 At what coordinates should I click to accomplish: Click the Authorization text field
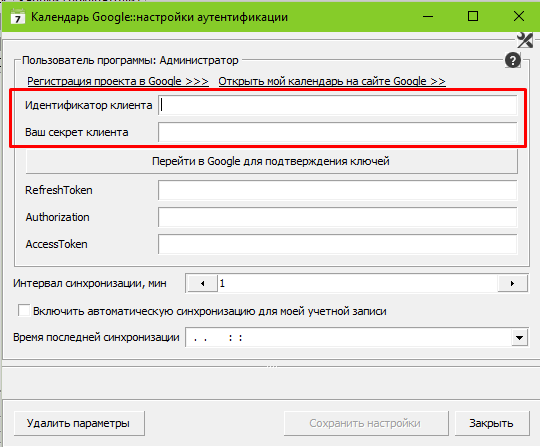[x=338, y=217]
